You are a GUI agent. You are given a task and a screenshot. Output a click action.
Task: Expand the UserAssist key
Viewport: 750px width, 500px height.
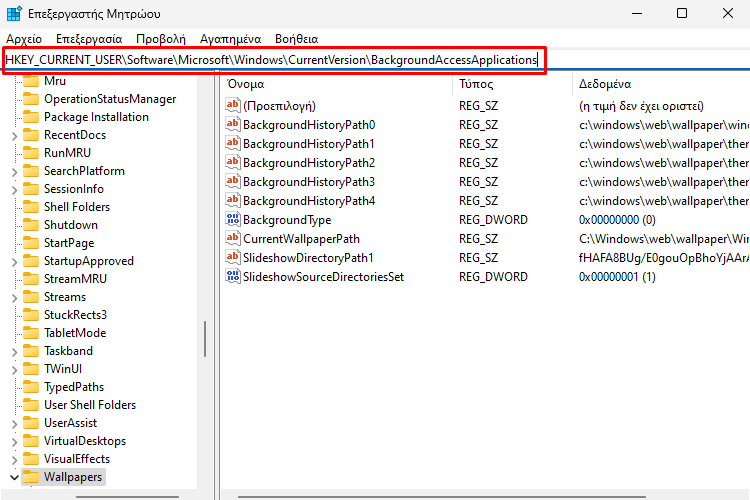(x=14, y=424)
